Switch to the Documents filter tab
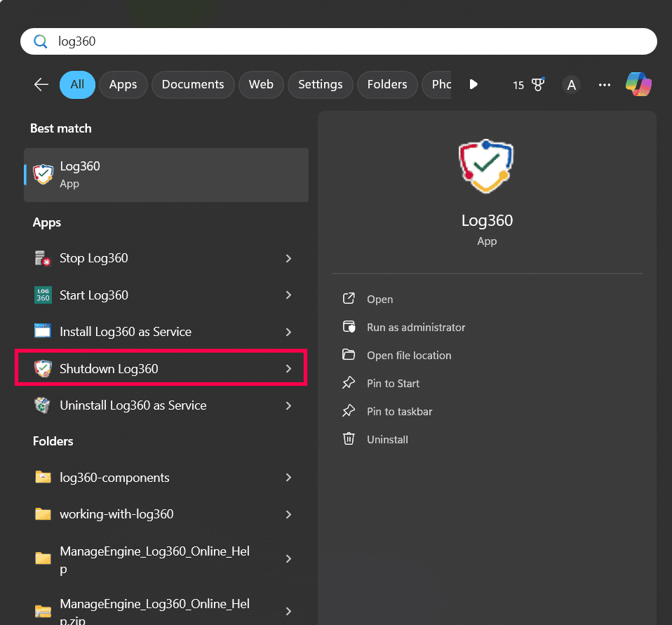The height and width of the screenshot is (625, 672). 193,84
